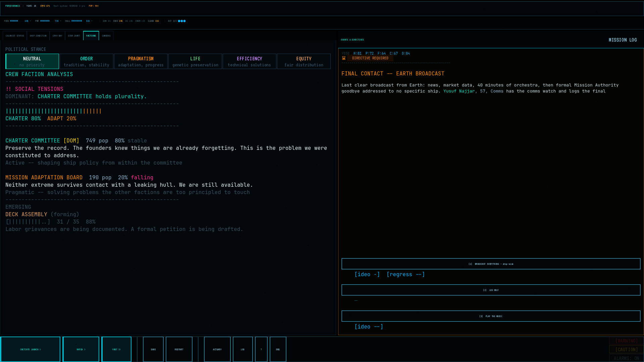Open help with the question mark button

click(x=261, y=349)
